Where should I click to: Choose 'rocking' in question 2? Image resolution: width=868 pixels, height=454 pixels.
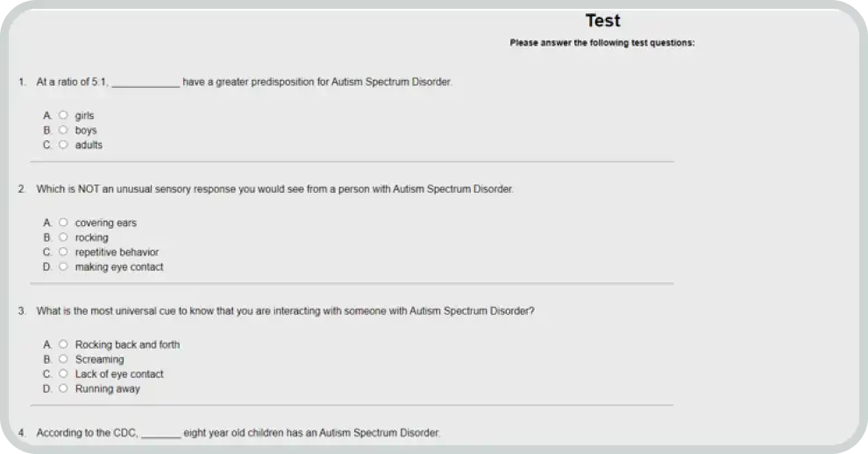coord(63,238)
